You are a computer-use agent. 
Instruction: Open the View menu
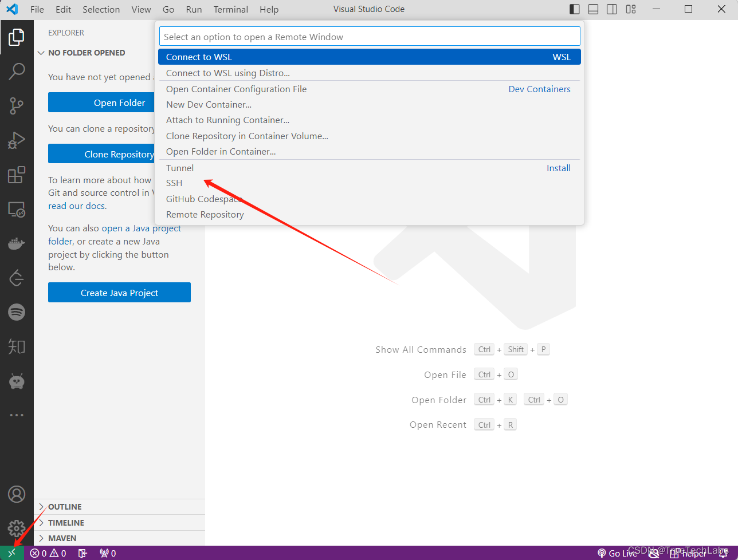pyautogui.click(x=141, y=9)
